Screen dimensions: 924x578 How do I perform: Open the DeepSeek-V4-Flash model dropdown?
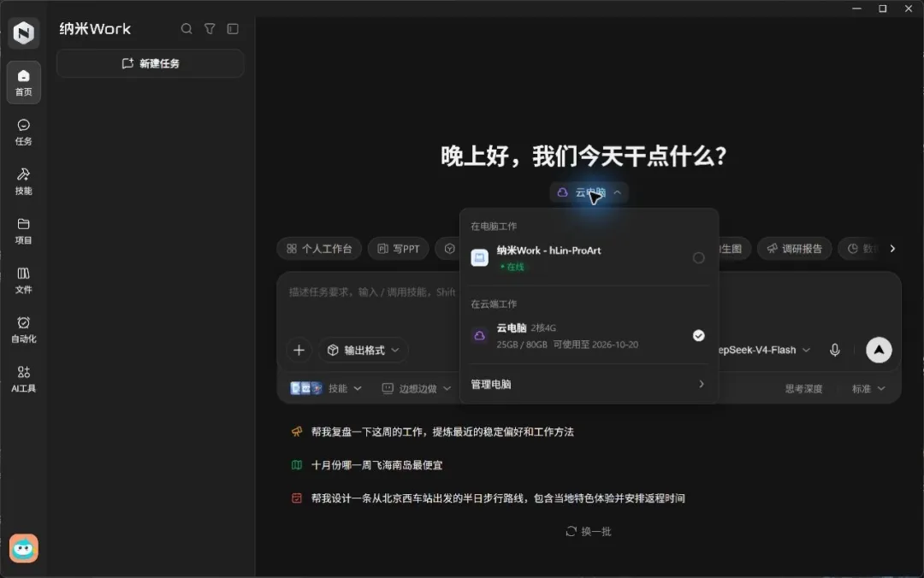coord(764,350)
